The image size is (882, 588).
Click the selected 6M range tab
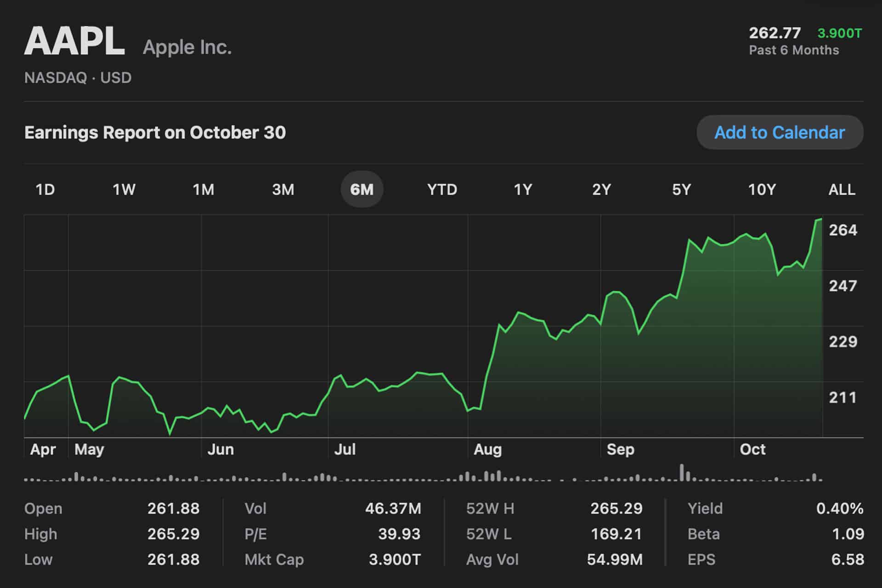(x=362, y=189)
